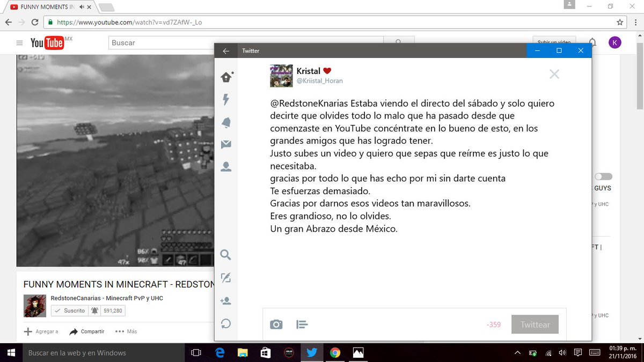Click subscriber count 591,280
Viewport: 644px width, 362px height.
(113, 311)
